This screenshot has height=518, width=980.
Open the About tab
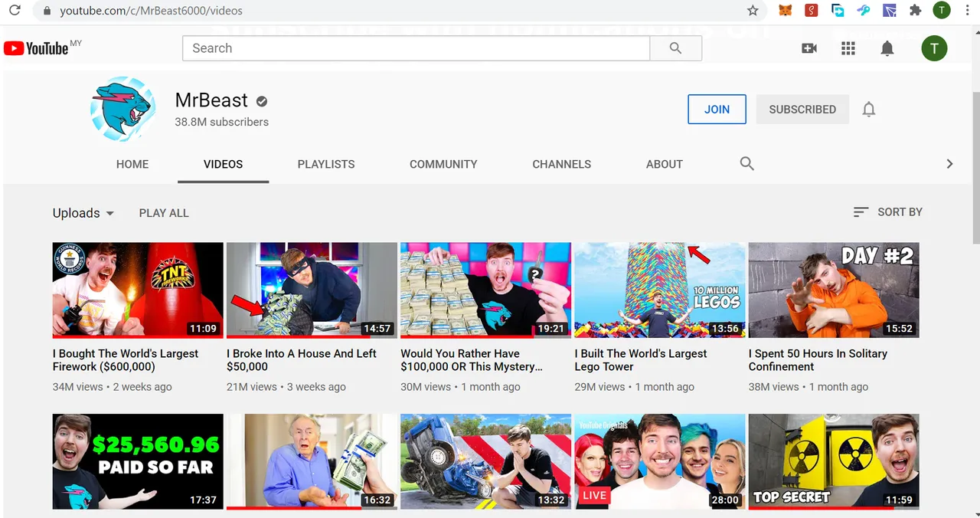[x=664, y=164]
